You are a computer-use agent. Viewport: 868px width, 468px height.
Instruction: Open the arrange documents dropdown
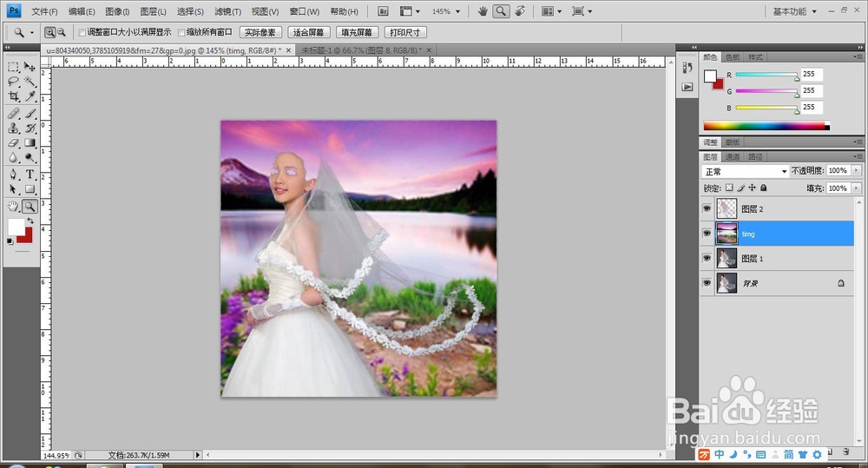pyautogui.click(x=551, y=11)
